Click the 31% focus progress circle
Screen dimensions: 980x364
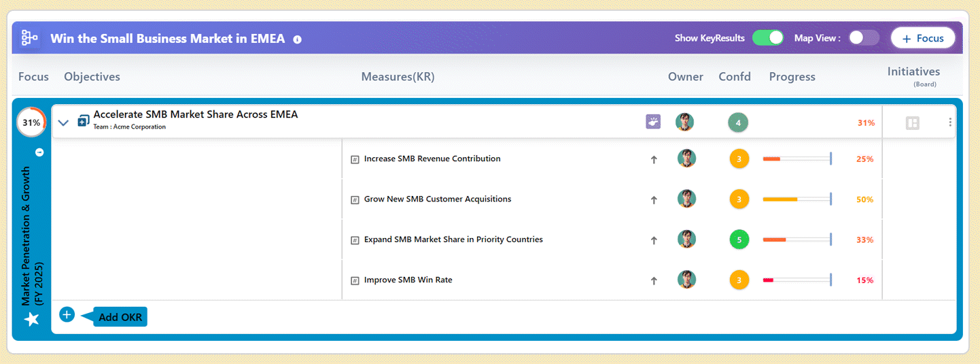click(31, 123)
